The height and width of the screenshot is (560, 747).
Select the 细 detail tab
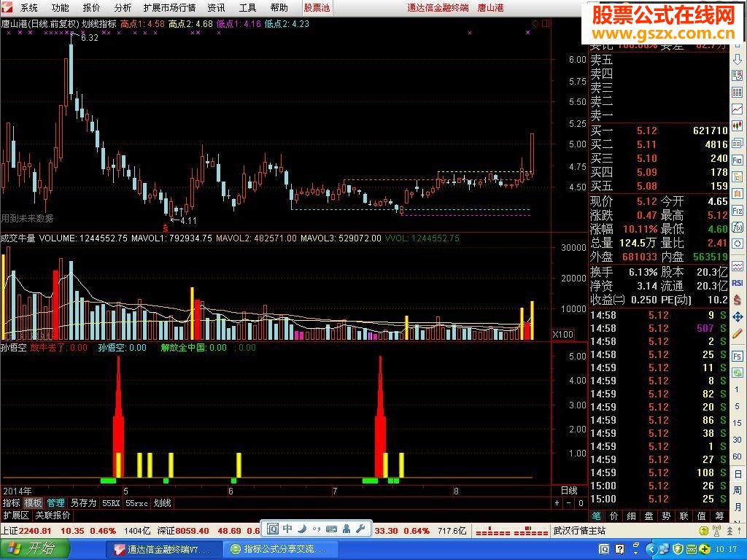632,516
